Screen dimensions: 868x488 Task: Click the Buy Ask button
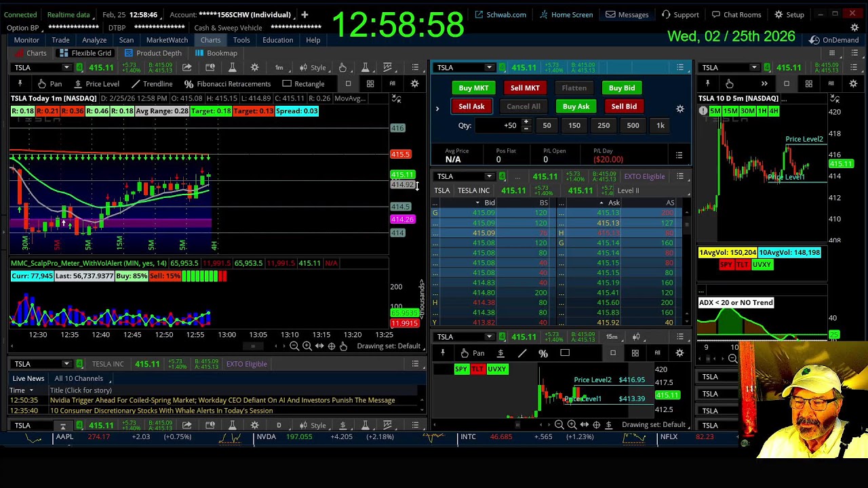tap(576, 106)
